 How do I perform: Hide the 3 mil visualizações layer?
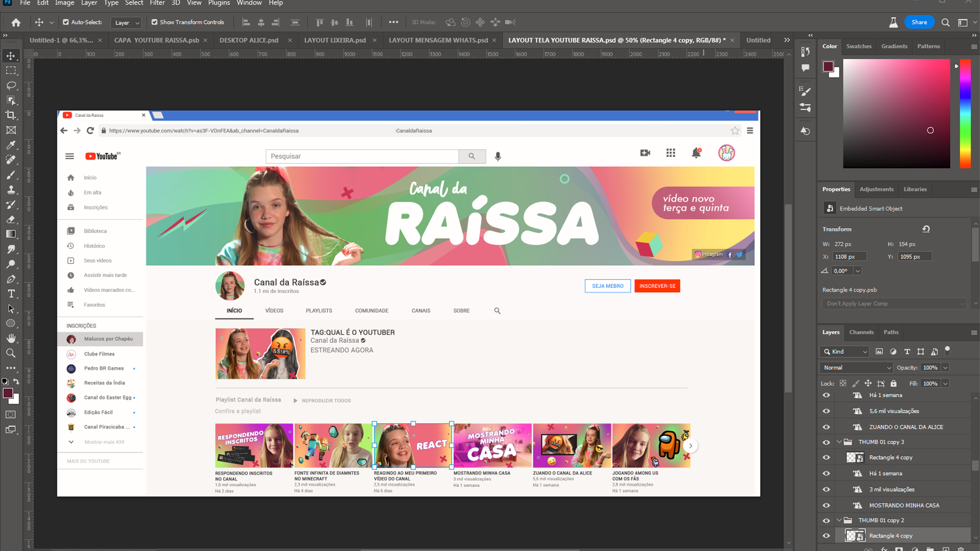(x=826, y=490)
